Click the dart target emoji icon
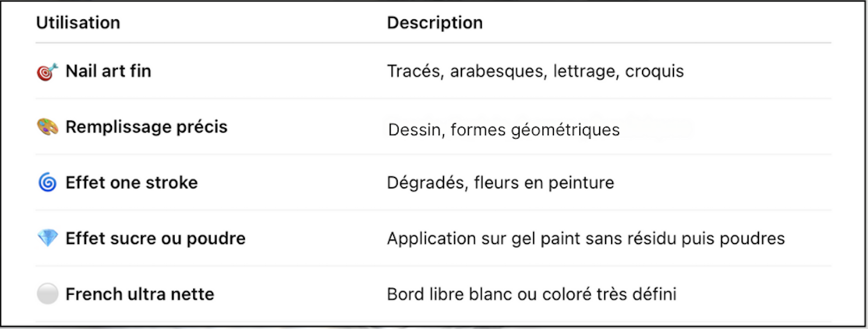The image size is (868, 329). pyautogui.click(x=47, y=72)
